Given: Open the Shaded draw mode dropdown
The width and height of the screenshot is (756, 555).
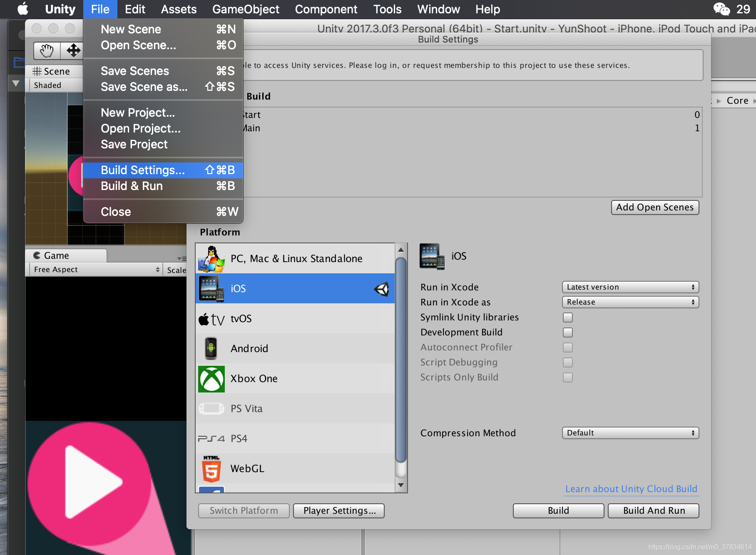Looking at the screenshot, I should (x=56, y=85).
